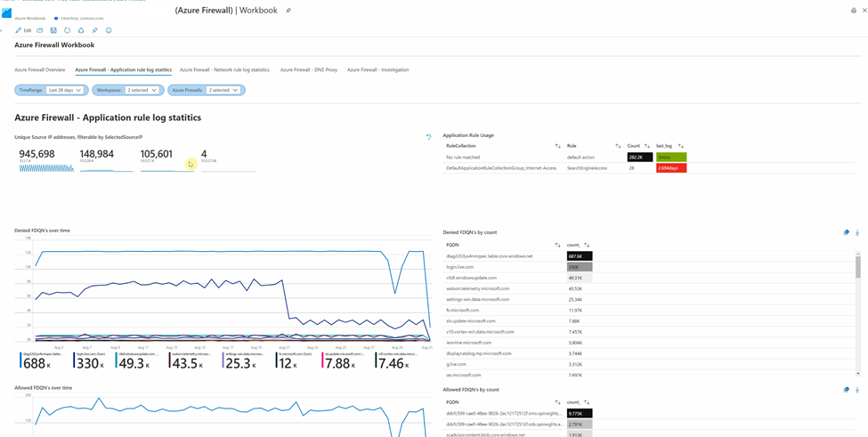The height and width of the screenshot is (437, 868).
Task: Open Denied FQDN's by count query in Logs icon
Action: coord(846,233)
